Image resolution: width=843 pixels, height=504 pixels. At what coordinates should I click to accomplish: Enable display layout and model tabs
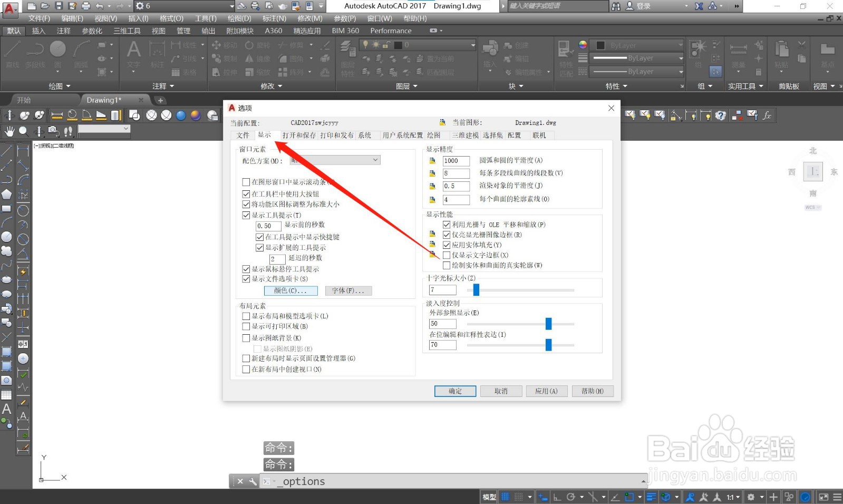click(246, 316)
